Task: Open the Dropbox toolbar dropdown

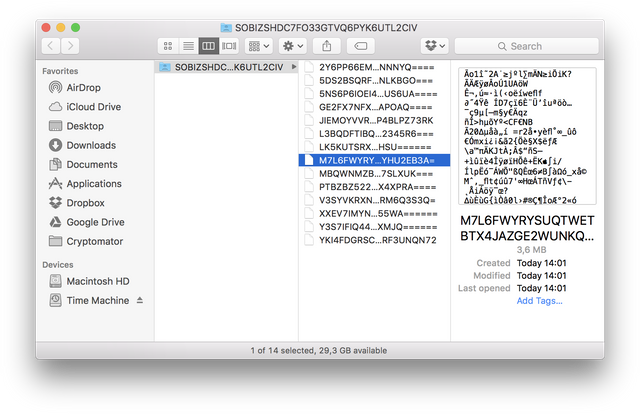Action: (x=435, y=46)
